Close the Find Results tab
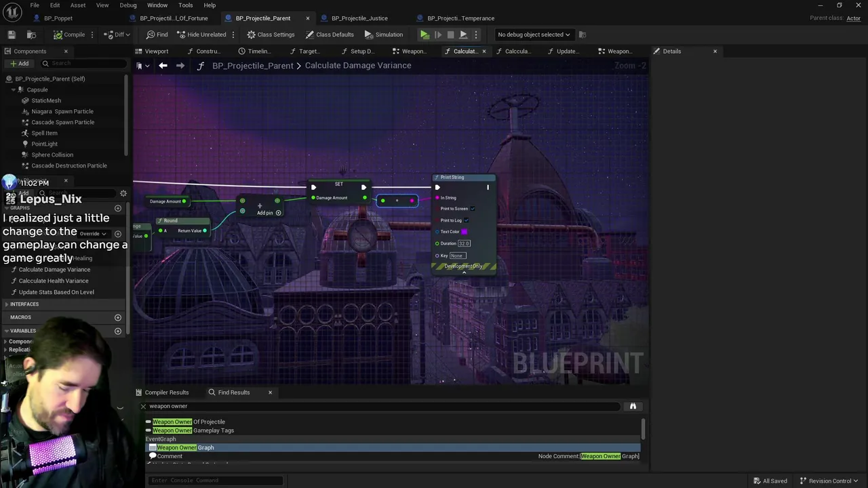The height and width of the screenshot is (488, 868). (x=270, y=392)
